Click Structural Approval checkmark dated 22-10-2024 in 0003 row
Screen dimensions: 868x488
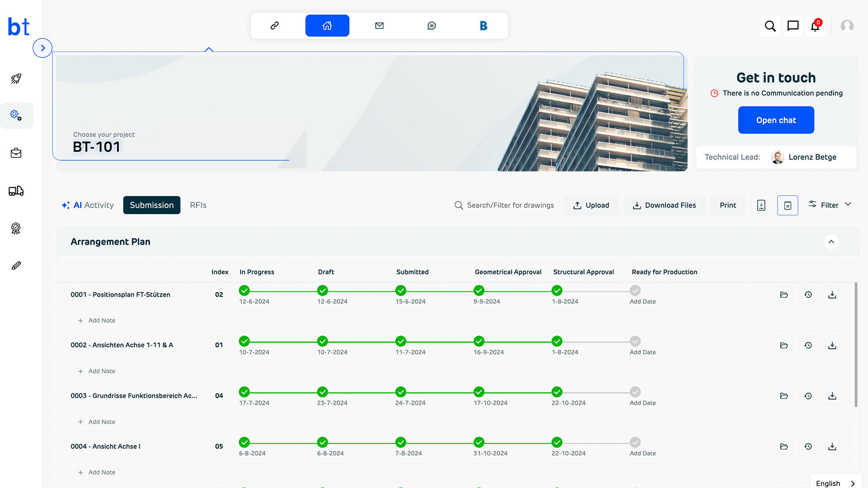point(557,392)
